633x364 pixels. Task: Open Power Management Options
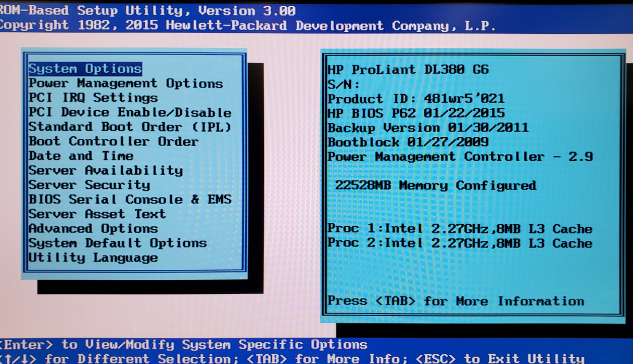coord(125,83)
